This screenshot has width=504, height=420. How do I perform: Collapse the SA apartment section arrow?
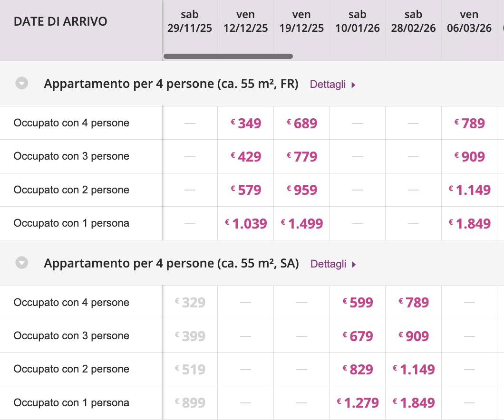(x=22, y=263)
